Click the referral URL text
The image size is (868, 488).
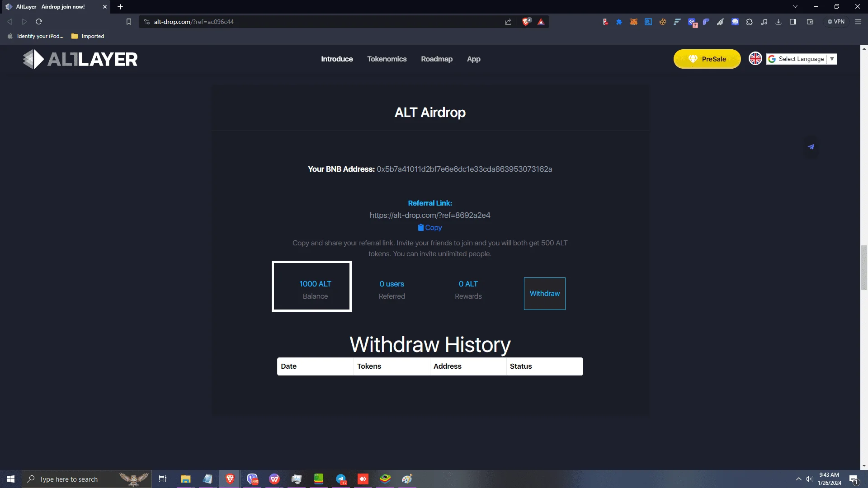point(430,215)
